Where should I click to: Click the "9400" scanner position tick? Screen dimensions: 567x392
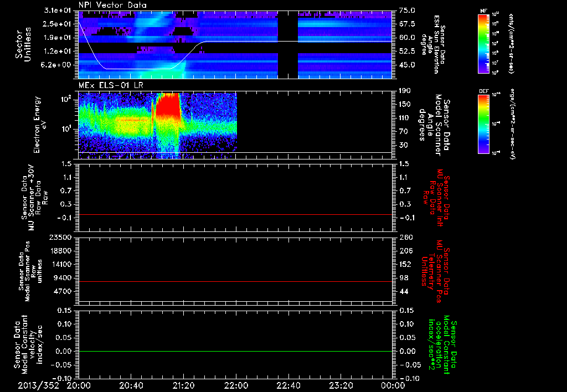pos(63,278)
